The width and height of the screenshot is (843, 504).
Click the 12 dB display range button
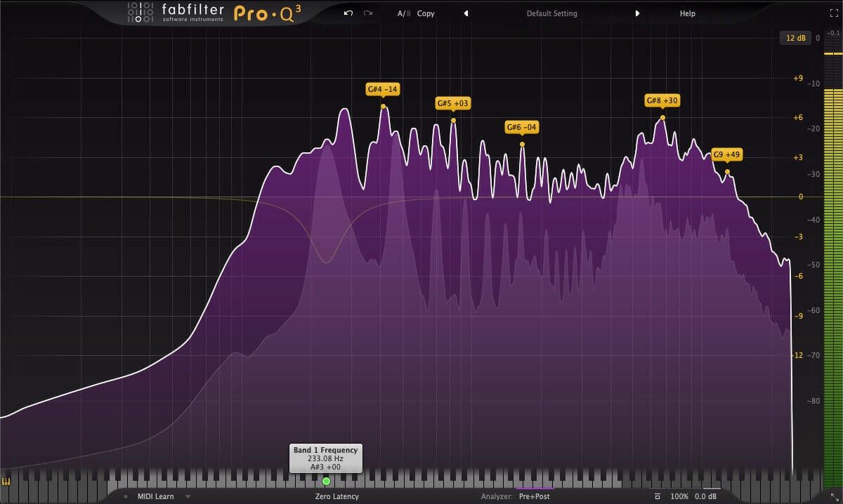pos(795,38)
